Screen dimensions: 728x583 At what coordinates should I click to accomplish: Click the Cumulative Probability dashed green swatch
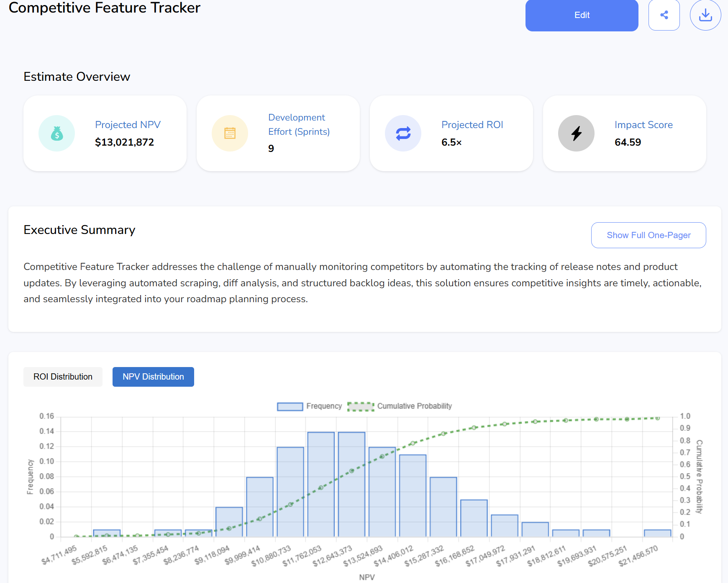[x=361, y=406]
